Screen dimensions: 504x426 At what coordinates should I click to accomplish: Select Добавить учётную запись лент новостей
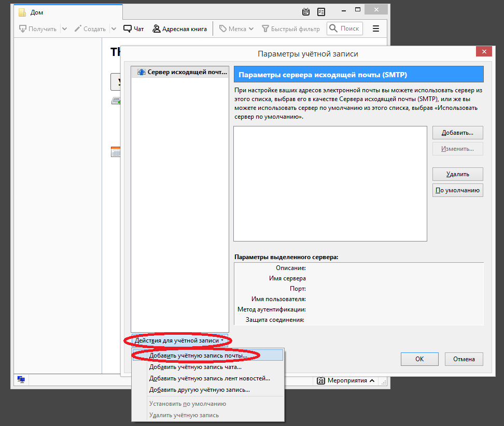[x=209, y=378]
